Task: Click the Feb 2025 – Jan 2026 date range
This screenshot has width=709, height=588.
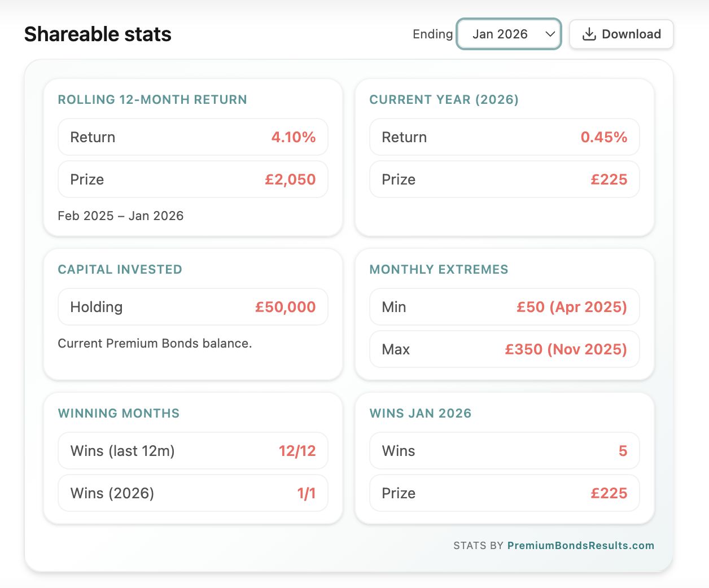Action: pos(121,216)
